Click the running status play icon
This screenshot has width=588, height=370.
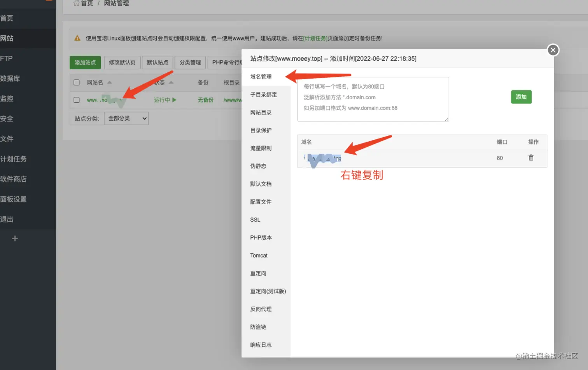(x=174, y=100)
